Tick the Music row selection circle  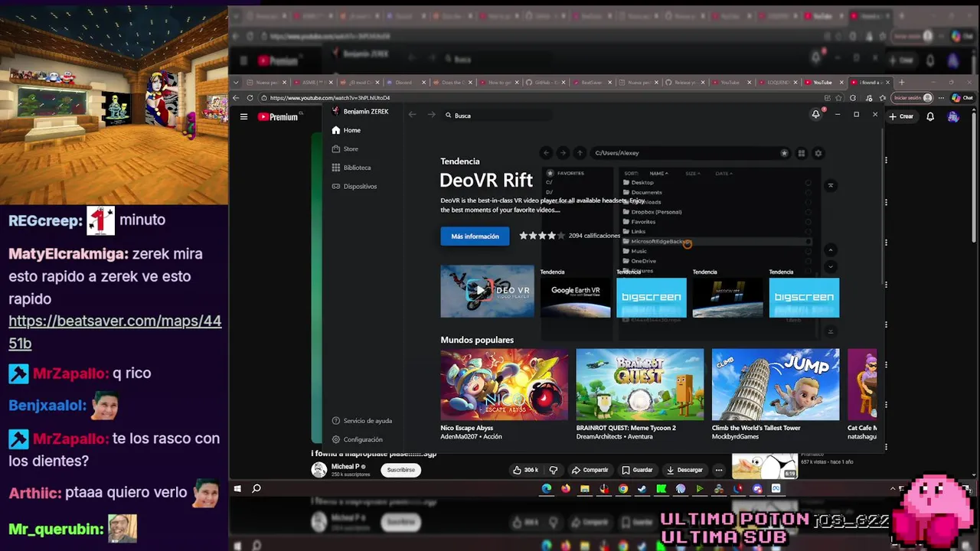[x=808, y=251]
